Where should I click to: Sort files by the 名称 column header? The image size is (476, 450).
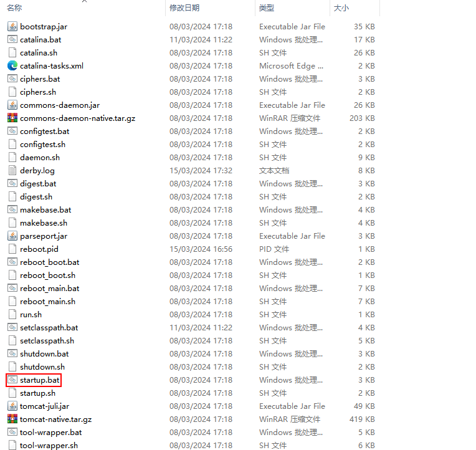click(15, 8)
